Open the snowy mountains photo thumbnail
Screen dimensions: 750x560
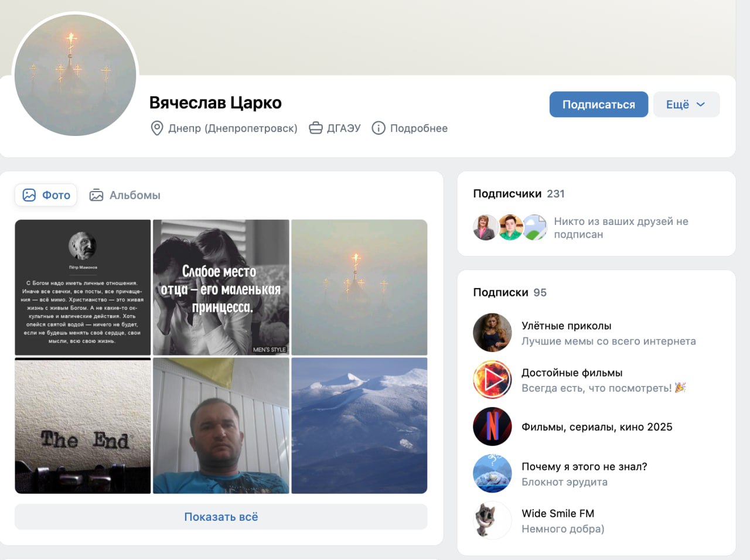359,426
